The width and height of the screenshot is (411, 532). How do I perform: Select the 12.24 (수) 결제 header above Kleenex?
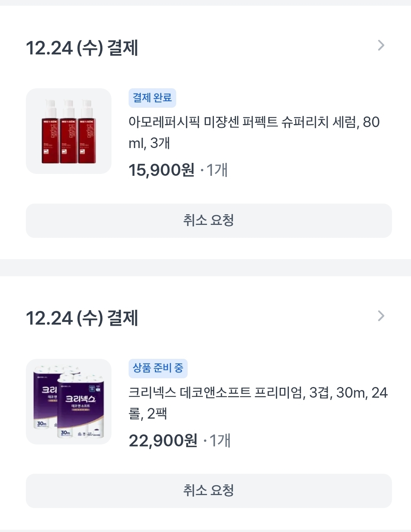pos(82,319)
